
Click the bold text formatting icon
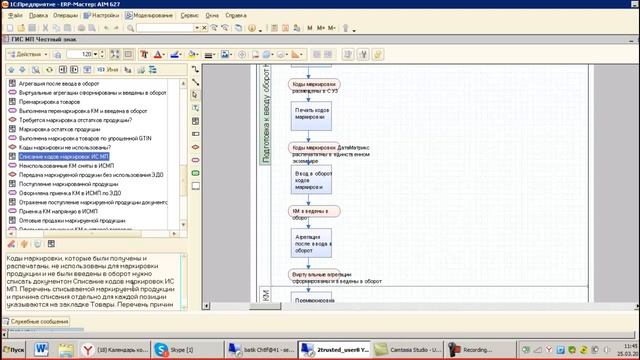[144, 54]
